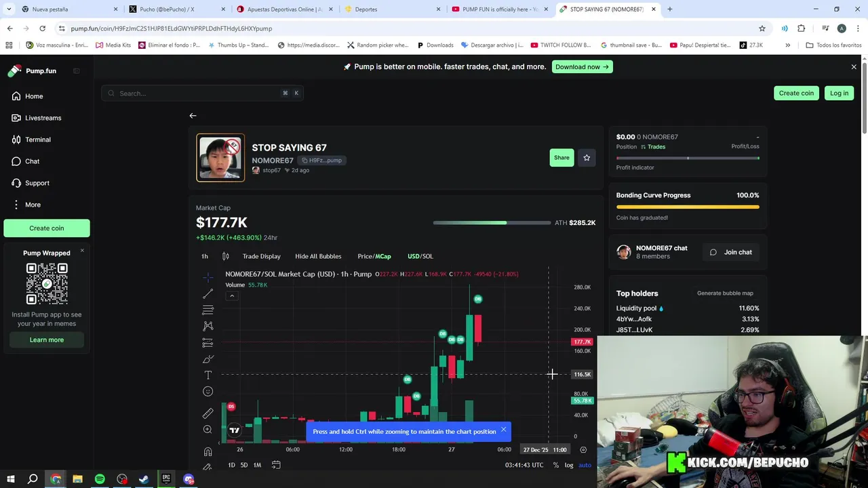Toggle the USD/SOL currency
This screenshot has width=868, height=488.
(420, 256)
